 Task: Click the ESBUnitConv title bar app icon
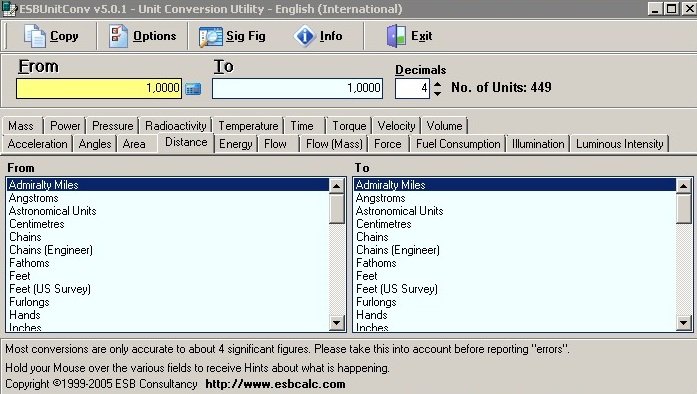pyautogui.click(x=9, y=9)
